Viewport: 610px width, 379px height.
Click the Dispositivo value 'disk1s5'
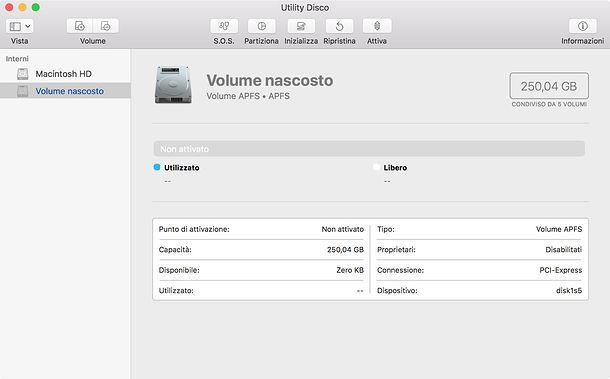[569, 290]
